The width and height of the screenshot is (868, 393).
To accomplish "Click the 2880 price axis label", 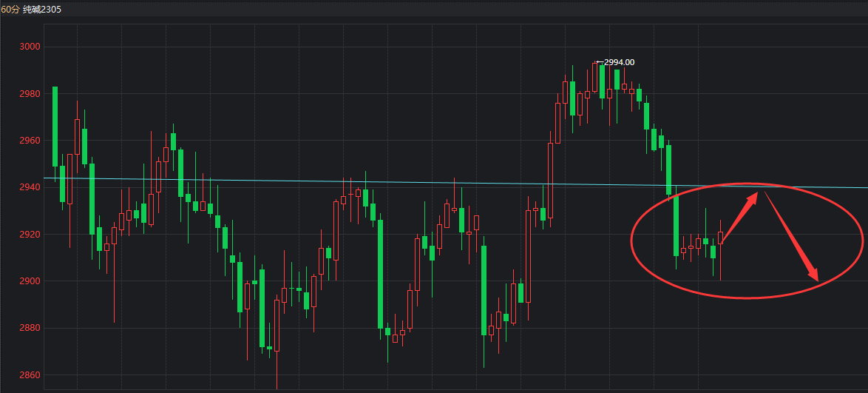I will pos(30,328).
